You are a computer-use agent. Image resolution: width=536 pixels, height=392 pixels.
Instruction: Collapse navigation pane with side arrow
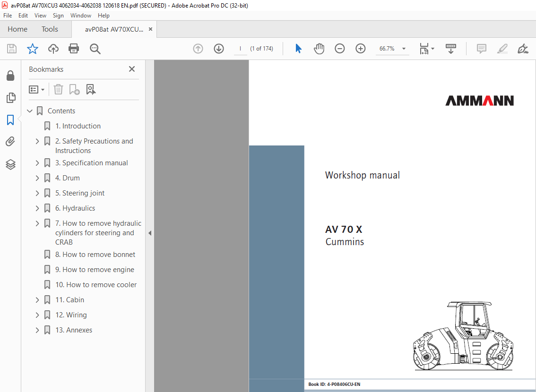150,233
